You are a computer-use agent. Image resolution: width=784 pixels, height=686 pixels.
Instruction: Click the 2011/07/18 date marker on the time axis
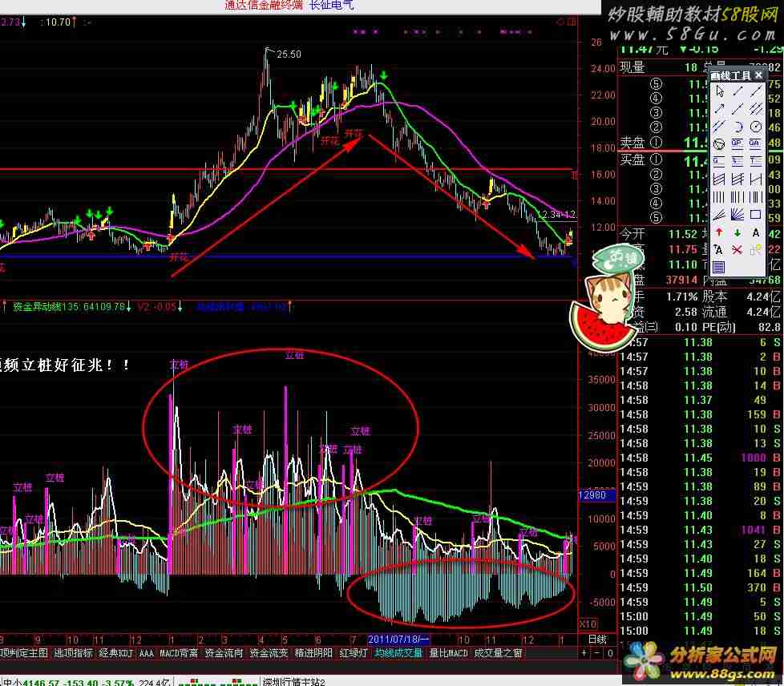point(398,640)
